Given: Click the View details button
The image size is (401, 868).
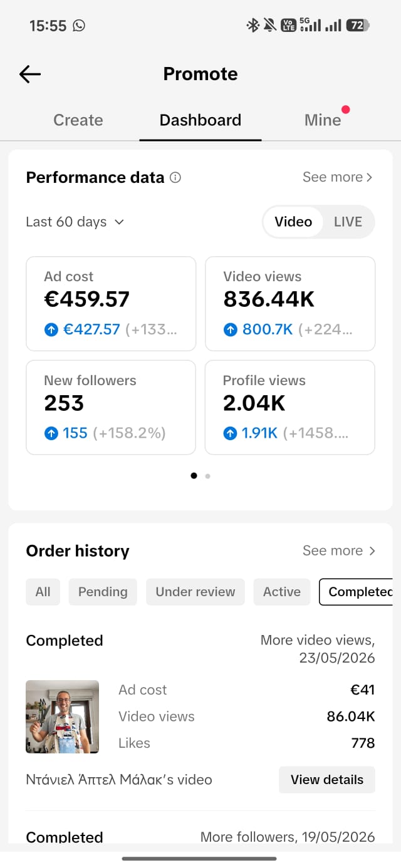Looking at the screenshot, I should point(327,780).
